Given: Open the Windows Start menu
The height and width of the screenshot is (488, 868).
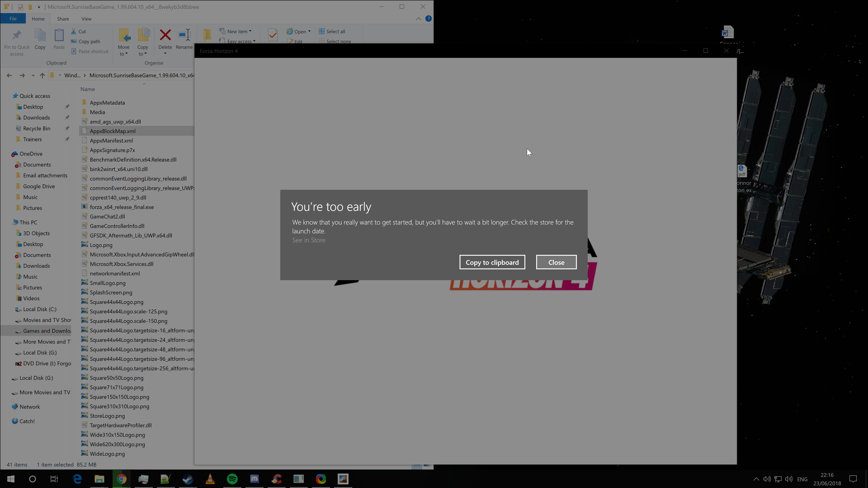Looking at the screenshot, I should pyautogui.click(x=10, y=479).
